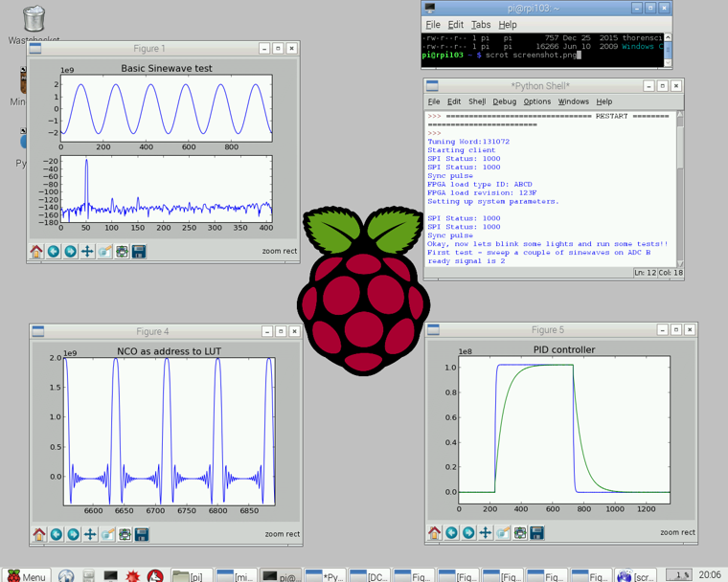Screen dimensions: 728x582
Task: Open the Wastebasket desktop icon
Action: click(34, 21)
